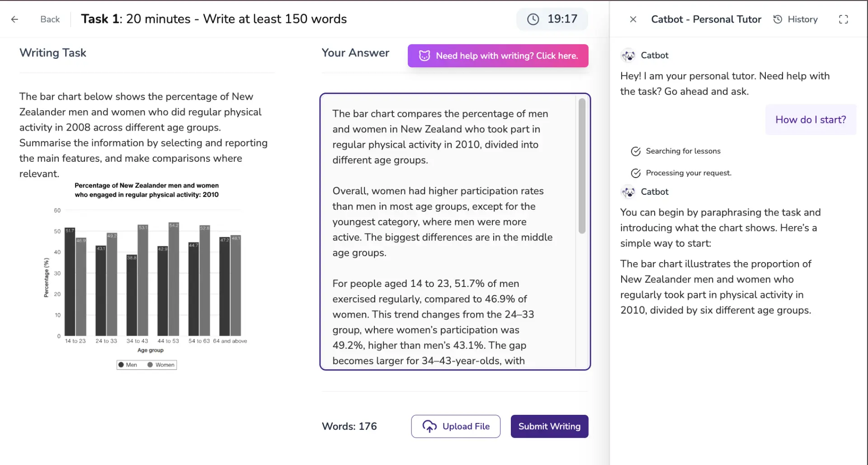Select Back in the navigation
868x465 pixels.
(50, 19)
